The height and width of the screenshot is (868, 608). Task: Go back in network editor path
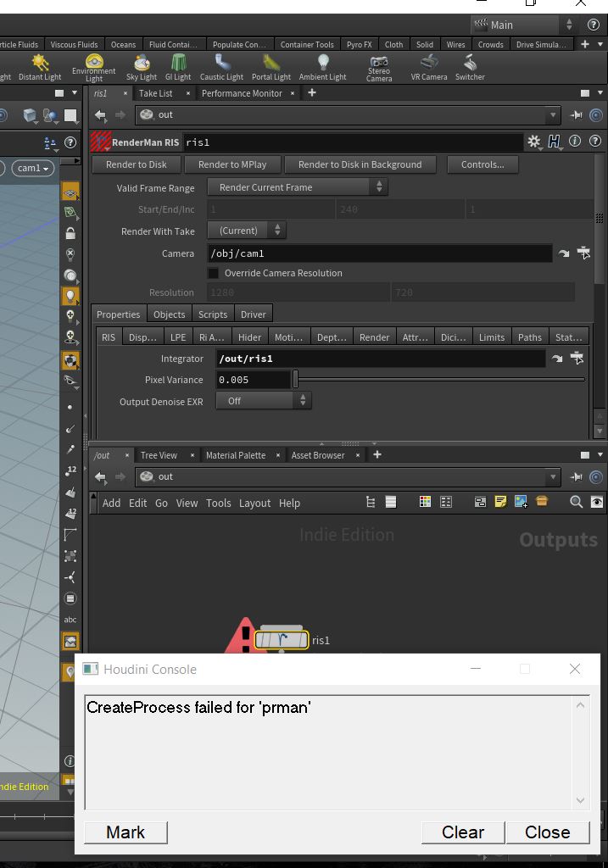[x=100, y=476]
